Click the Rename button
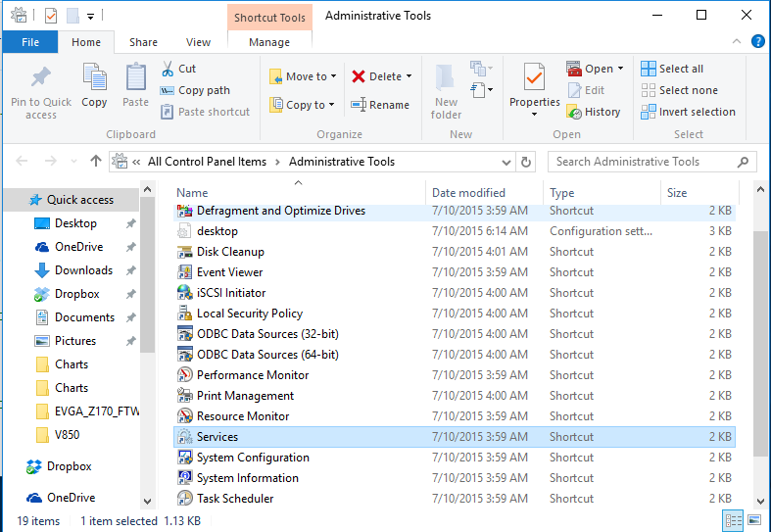The image size is (771, 532). (380, 105)
